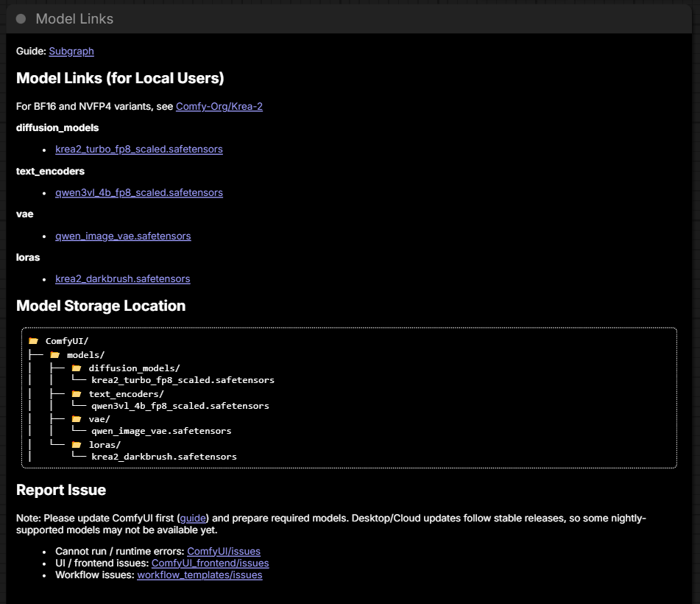
Task: Click 'Workflow issues:' text
Action: 95,575
